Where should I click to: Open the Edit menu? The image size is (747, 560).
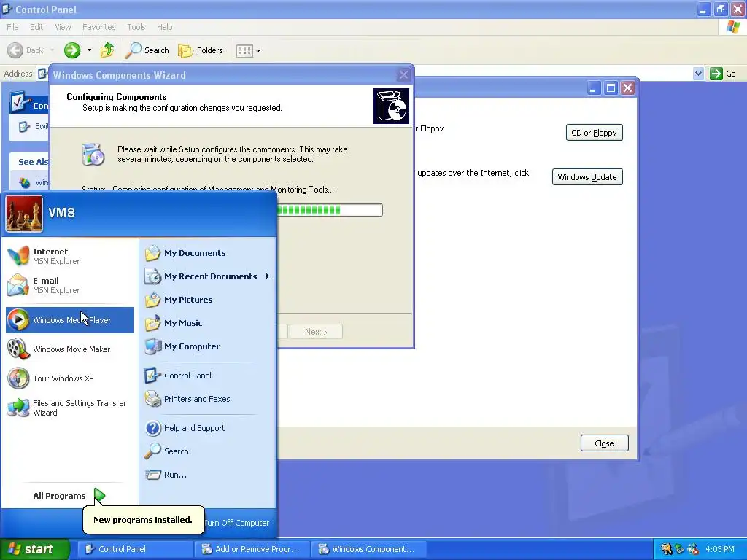coord(36,27)
